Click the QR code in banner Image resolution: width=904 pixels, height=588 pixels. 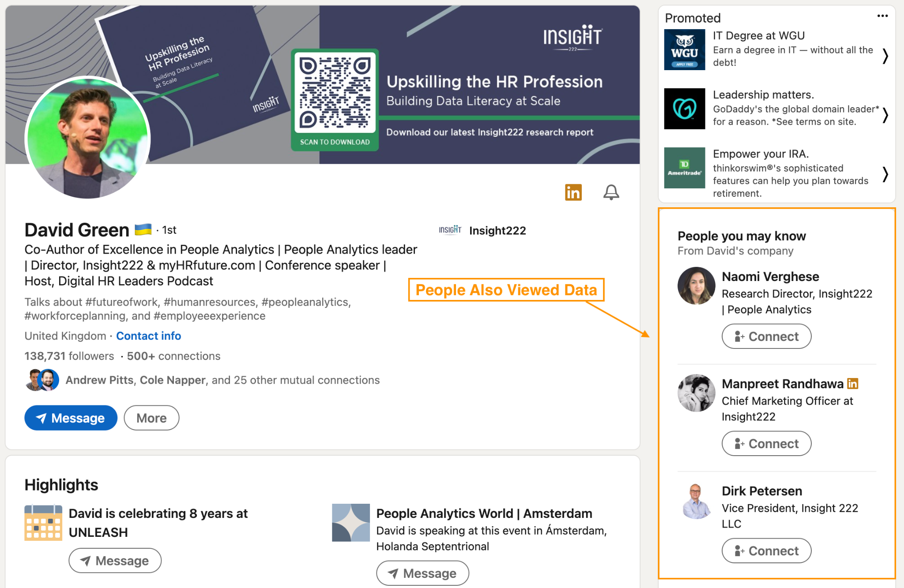coord(335,93)
